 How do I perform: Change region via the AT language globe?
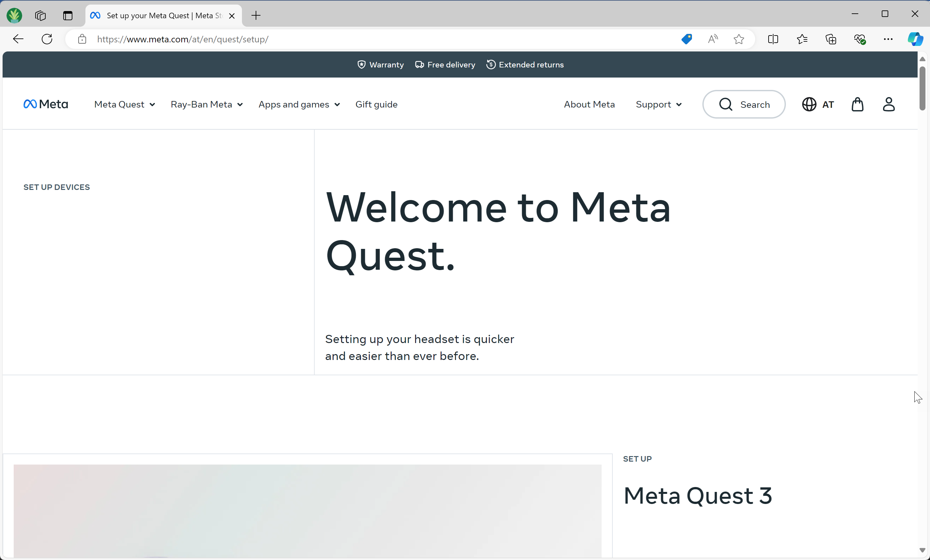(817, 105)
